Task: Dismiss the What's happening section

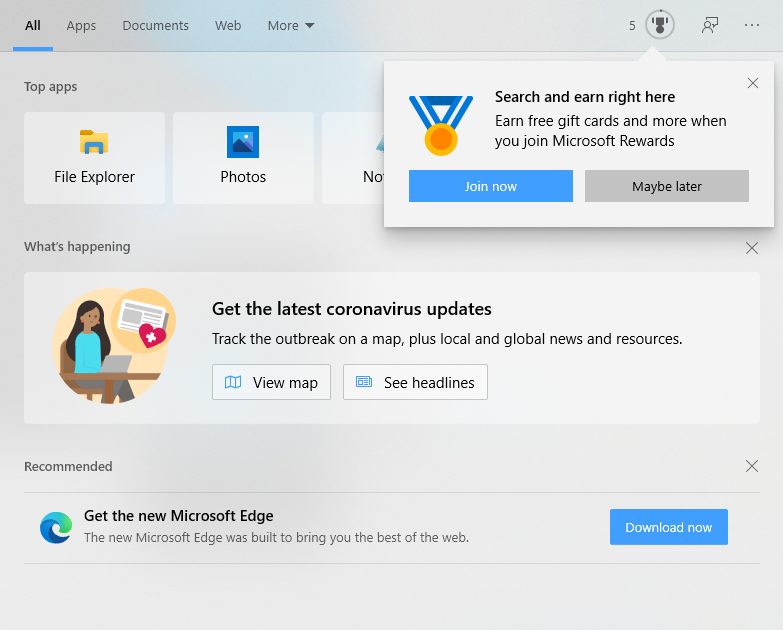Action: [752, 248]
